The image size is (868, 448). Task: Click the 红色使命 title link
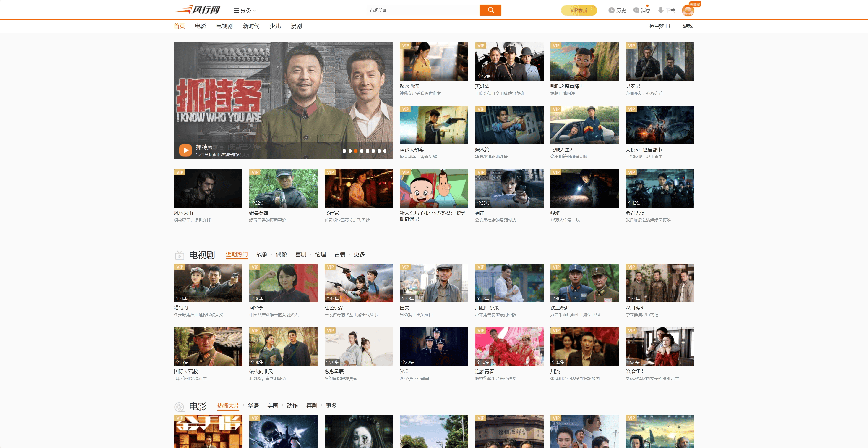click(334, 308)
